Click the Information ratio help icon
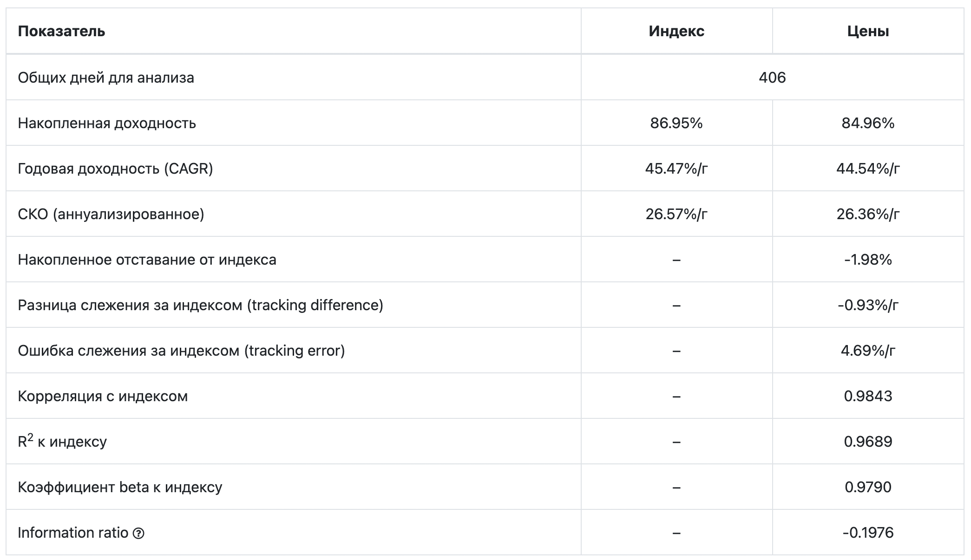This screenshot has height=560, width=971. [x=138, y=533]
